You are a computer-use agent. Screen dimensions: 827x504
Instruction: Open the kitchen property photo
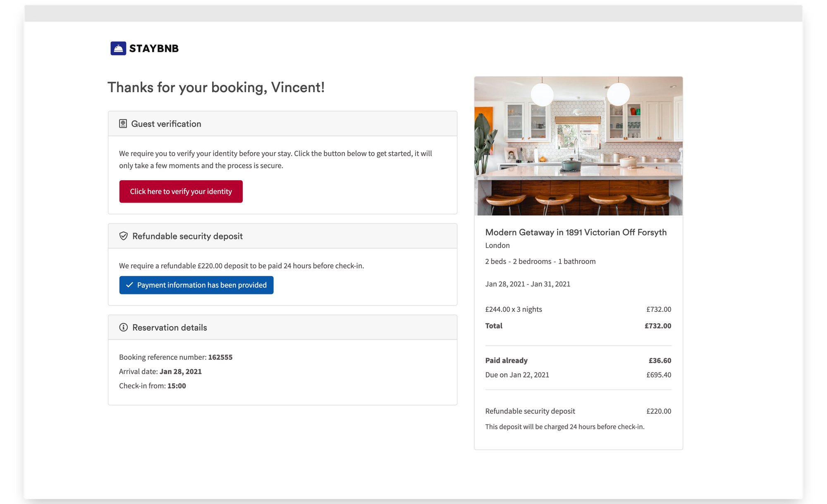[578, 146]
